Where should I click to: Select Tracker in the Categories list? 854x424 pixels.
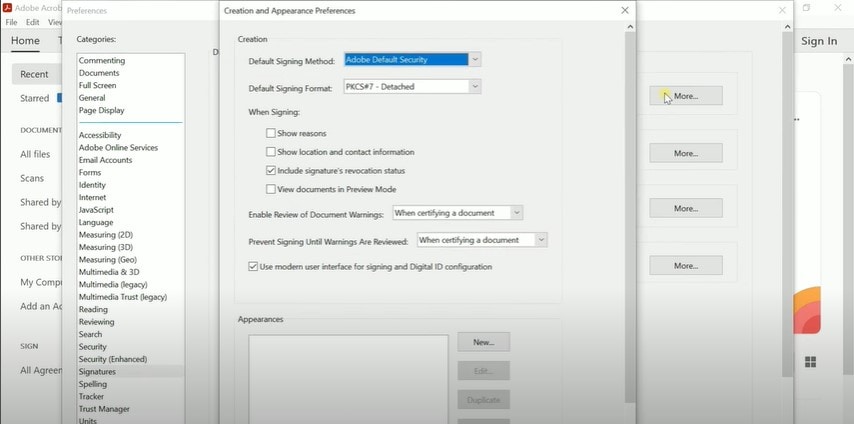coord(91,397)
